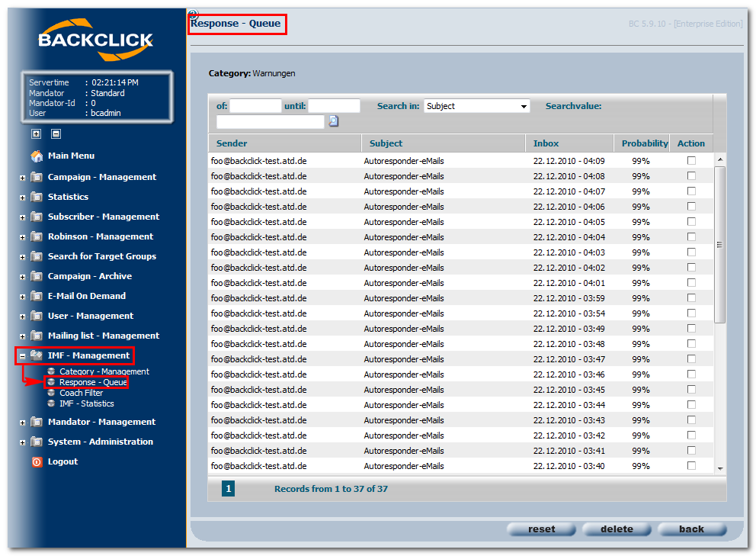Image resolution: width=756 pixels, height=556 pixels.
Task: Click the Campaign - Management folder icon
Action: tap(36, 177)
